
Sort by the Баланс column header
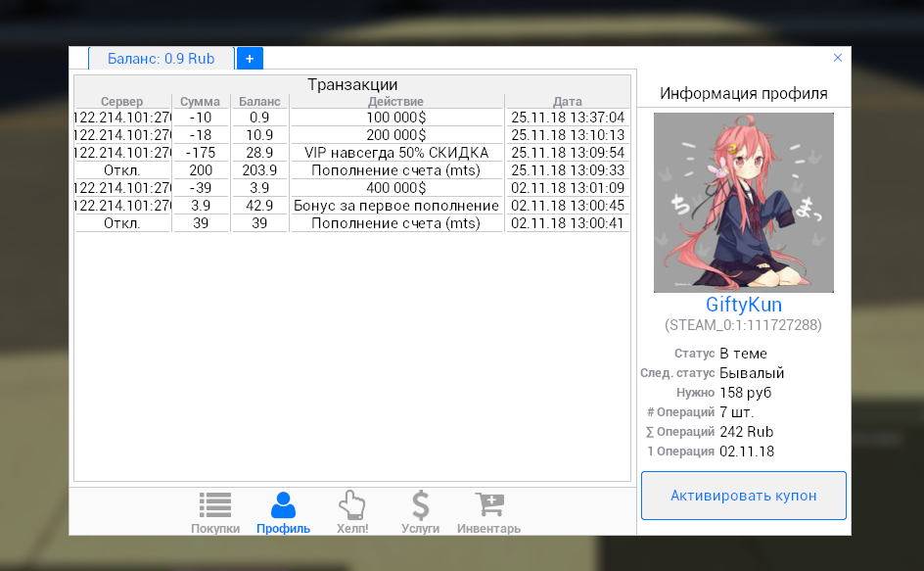pos(259,102)
